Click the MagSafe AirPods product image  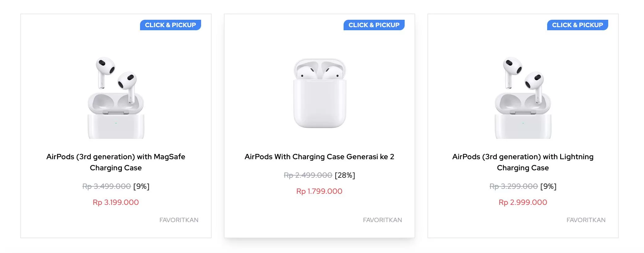(x=116, y=97)
